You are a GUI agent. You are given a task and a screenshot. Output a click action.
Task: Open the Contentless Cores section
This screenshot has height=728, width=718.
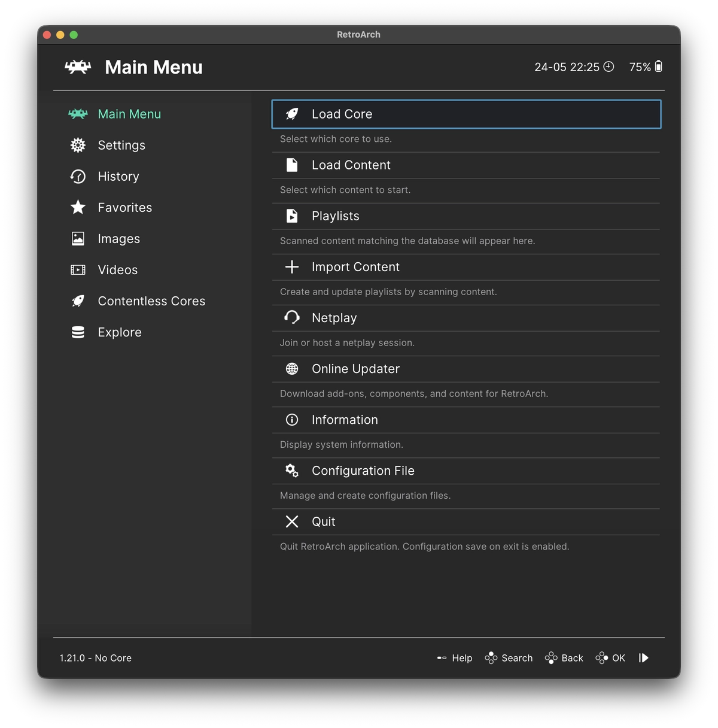pos(151,301)
